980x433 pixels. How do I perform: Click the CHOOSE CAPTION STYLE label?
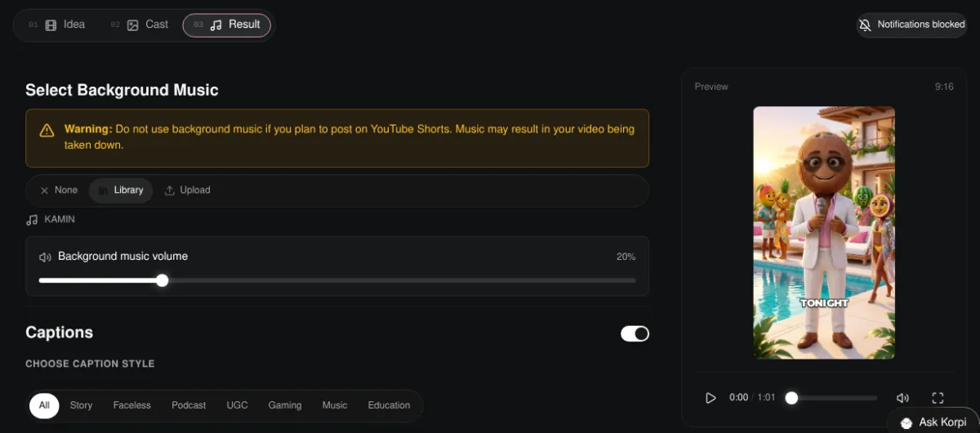pos(90,364)
